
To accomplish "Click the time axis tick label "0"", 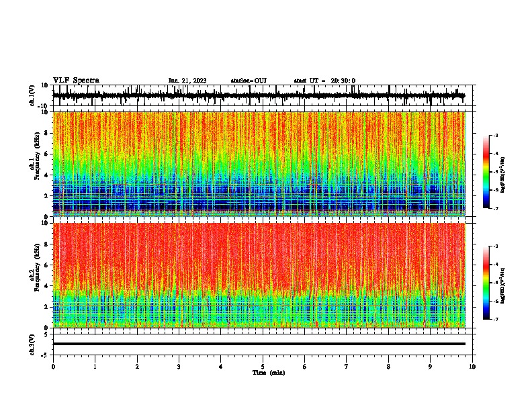I will click(x=53, y=367).
